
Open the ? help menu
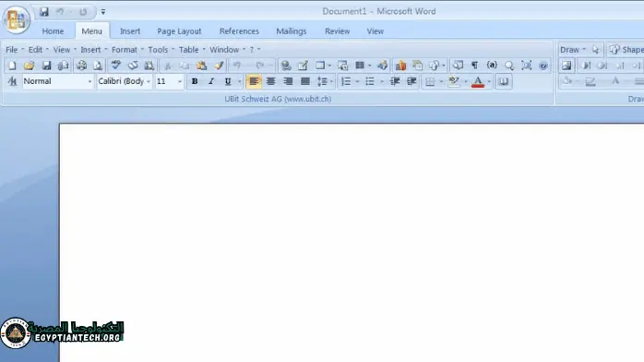(x=255, y=50)
